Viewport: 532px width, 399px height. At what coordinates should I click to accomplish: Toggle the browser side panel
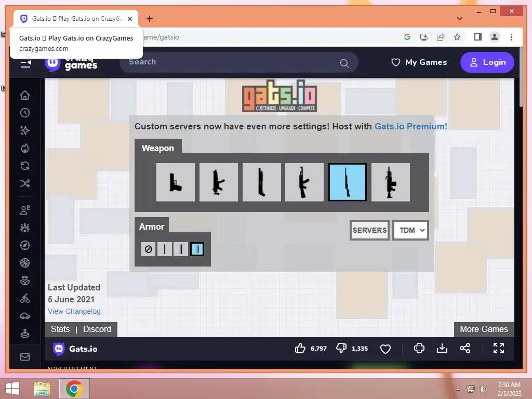point(478,37)
